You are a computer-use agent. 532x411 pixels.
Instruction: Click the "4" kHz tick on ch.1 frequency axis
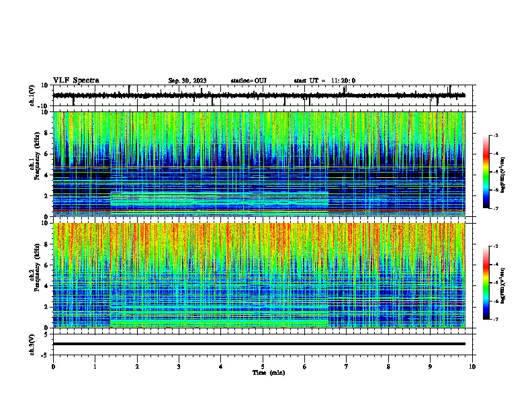tap(47, 175)
